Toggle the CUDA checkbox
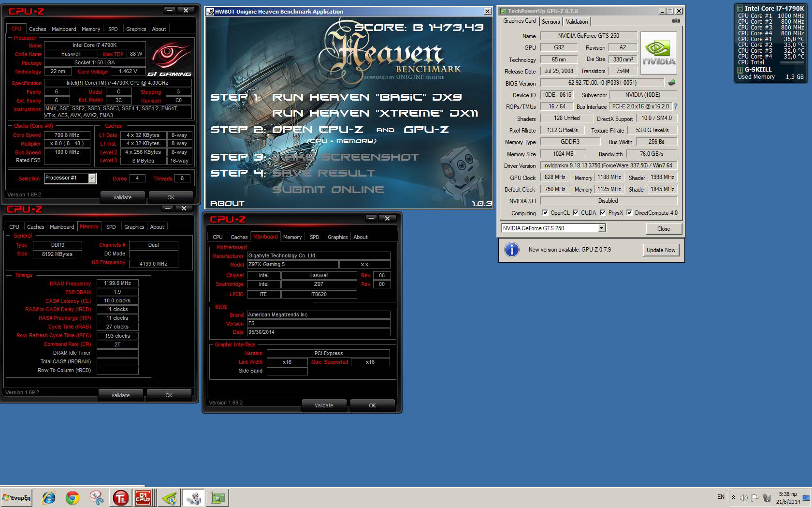The height and width of the screenshot is (508, 812). coord(576,212)
